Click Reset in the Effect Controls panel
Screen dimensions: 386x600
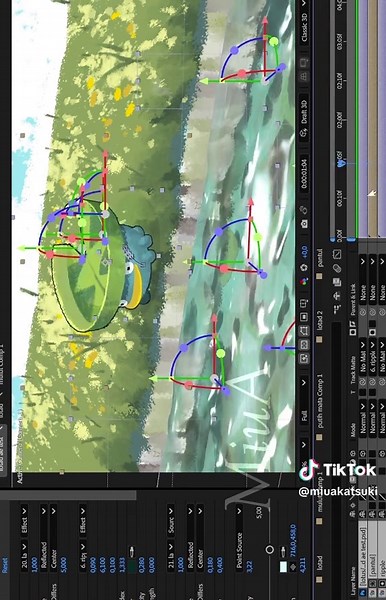[x=5, y=565]
